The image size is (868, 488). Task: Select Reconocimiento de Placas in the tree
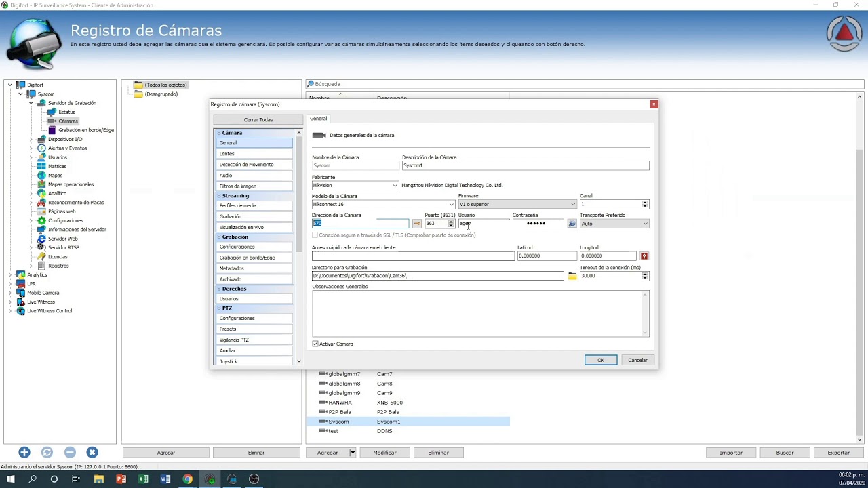point(76,202)
